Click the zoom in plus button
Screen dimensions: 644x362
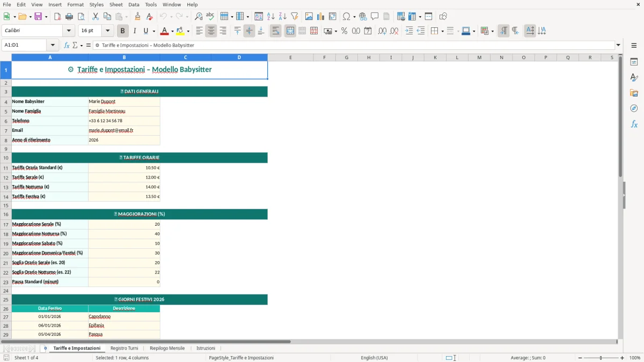click(622, 358)
